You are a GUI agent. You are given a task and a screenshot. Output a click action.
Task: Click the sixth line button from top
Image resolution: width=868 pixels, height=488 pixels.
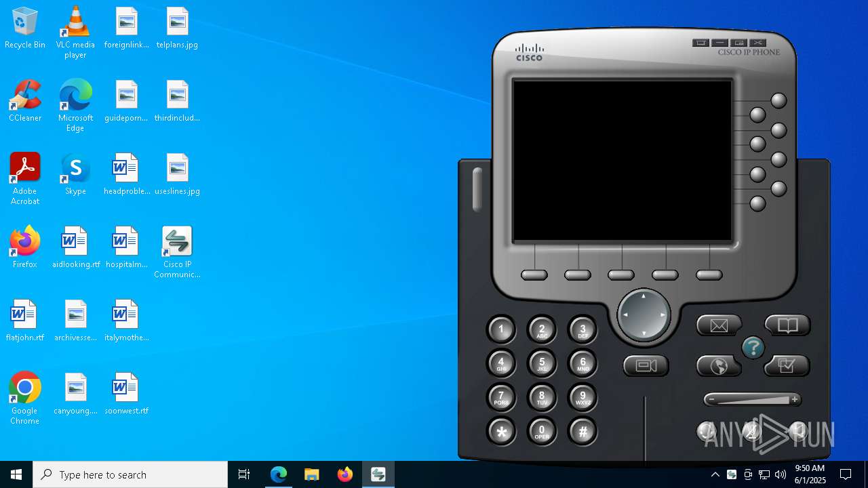click(x=757, y=174)
